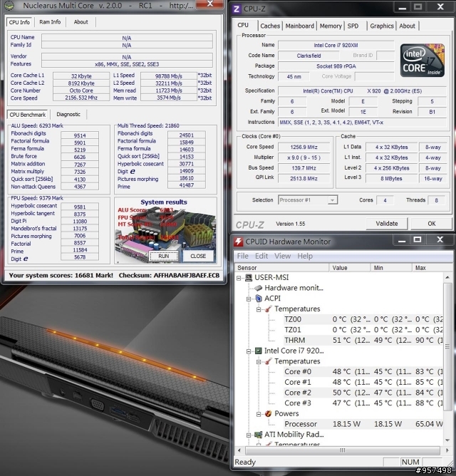Click the CPU-Z Core Speed 1256.9 MHz value
The height and width of the screenshot is (476, 456).
[304, 148]
